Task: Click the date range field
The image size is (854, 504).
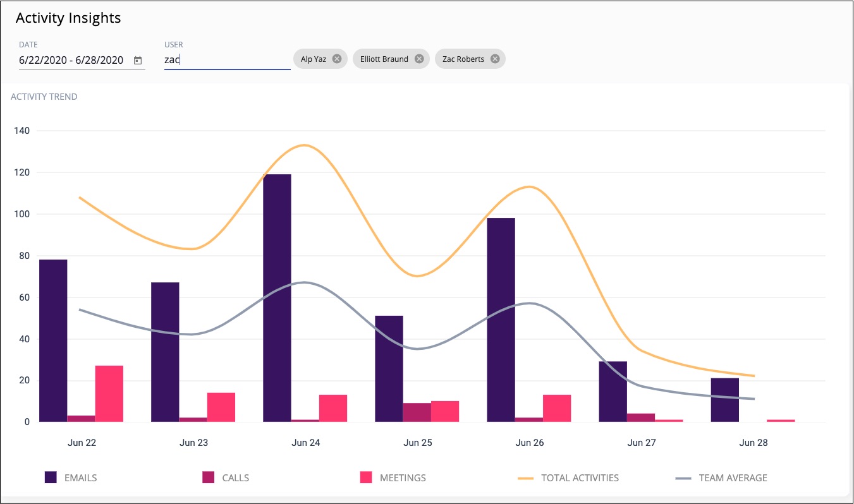Action: click(x=71, y=61)
